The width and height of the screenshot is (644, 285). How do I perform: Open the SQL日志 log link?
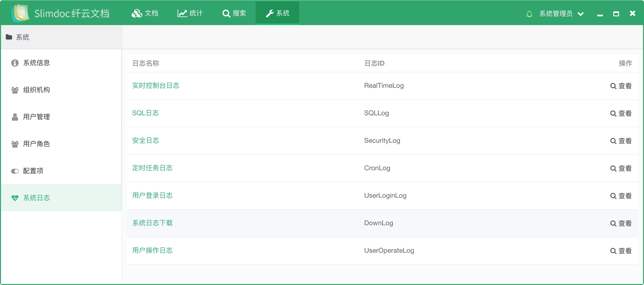145,113
